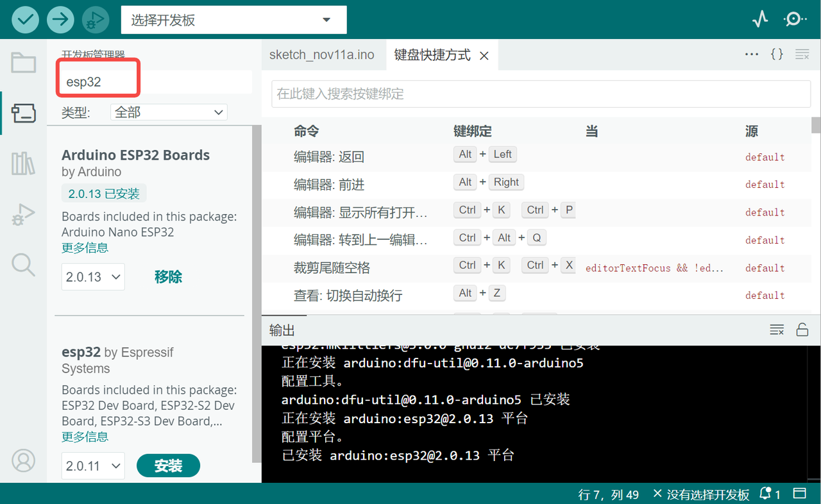Screen dimensions: 821x504
Task: Open the Serial Monitor
Action: coord(795,20)
